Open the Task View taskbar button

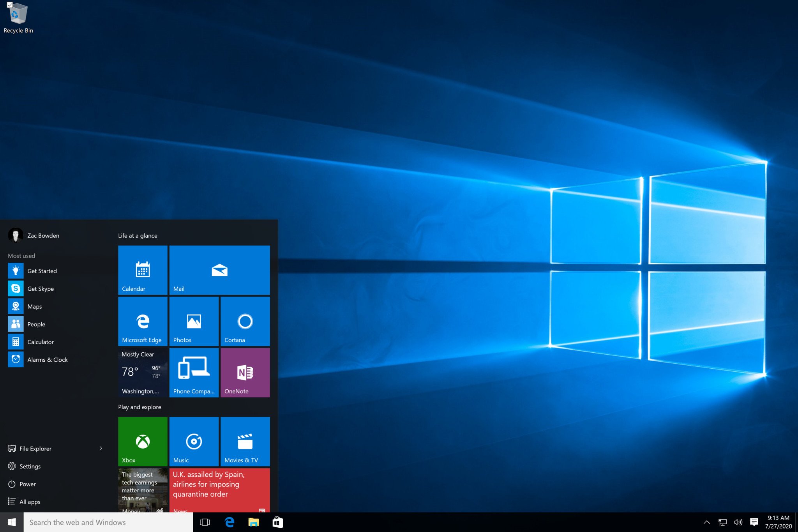point(205,522)
